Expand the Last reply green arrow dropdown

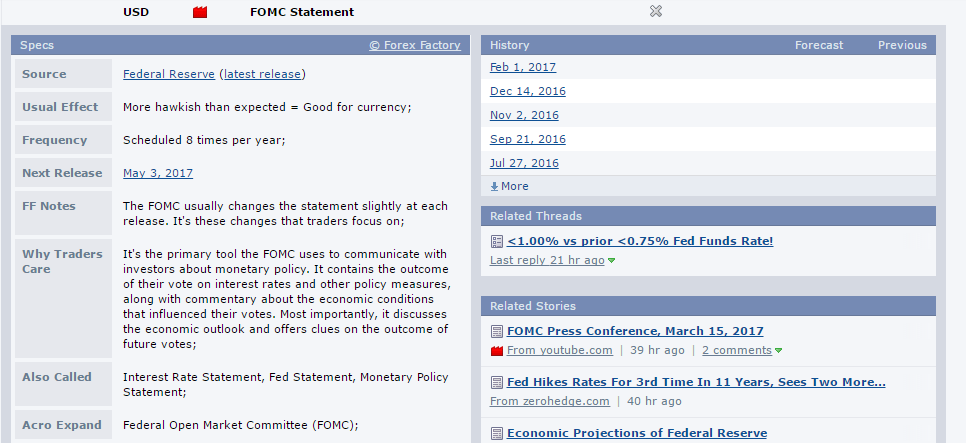click(x=611, y=261)
